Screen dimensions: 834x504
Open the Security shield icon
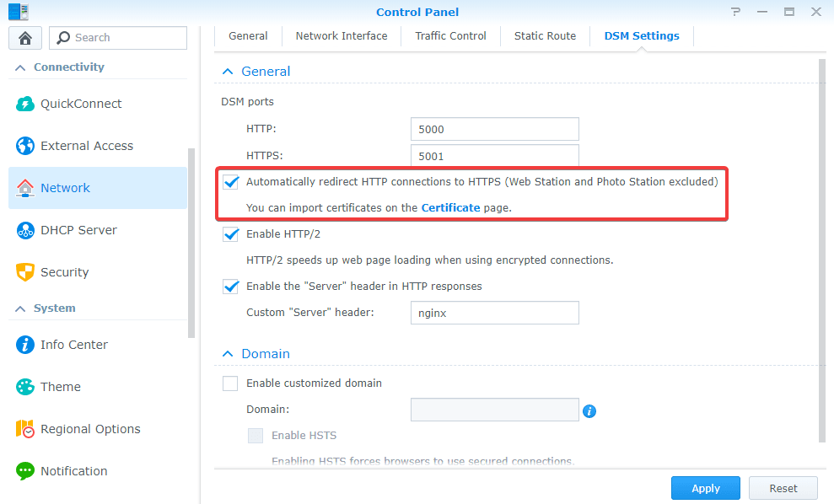25,272
